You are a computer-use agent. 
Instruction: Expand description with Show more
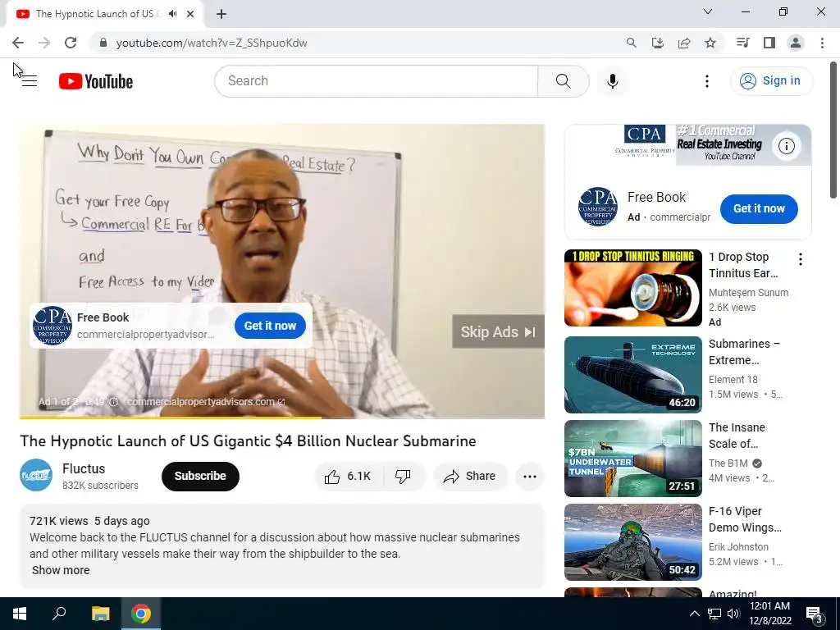[x=61, y=570]
